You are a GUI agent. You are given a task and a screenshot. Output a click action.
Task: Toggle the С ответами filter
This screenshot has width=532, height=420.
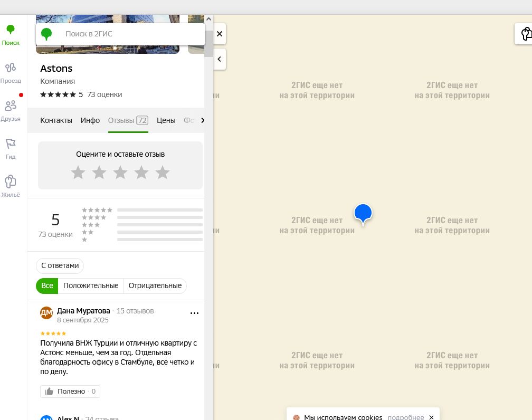pos(60,265)
